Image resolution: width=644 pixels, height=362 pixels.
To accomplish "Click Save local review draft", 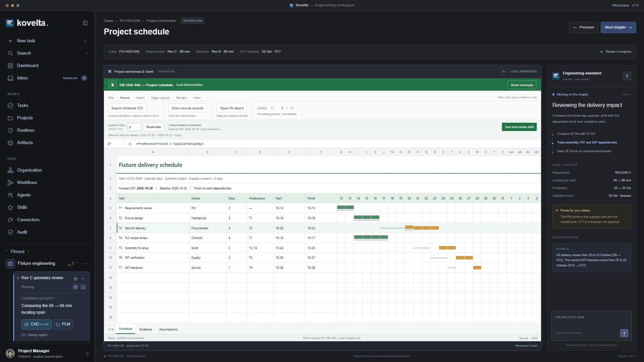I will pyautogui.click(x=519, y=127).
